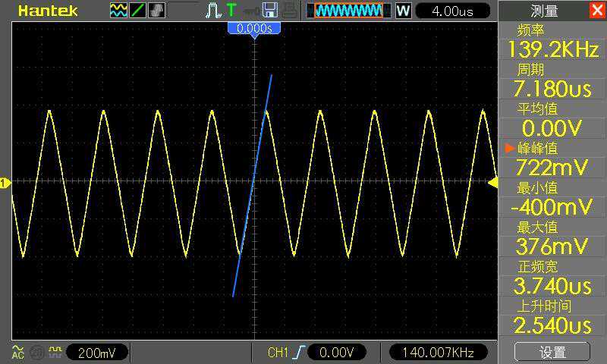The width and height of the screenshot is (607, 364).
Task: Click the 200mV vertical scale field
Action: tap(98, 352)
